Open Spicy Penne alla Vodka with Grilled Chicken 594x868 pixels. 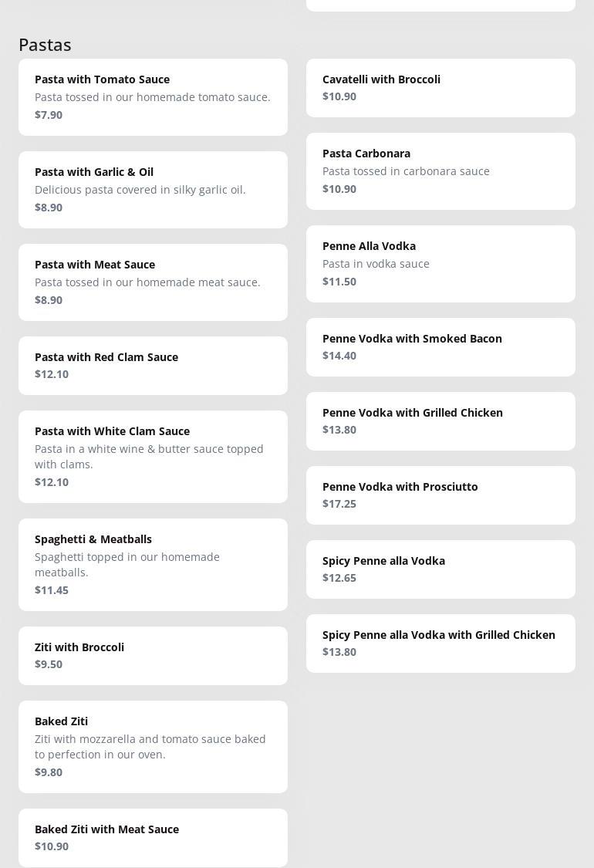(x=440, y=643)
